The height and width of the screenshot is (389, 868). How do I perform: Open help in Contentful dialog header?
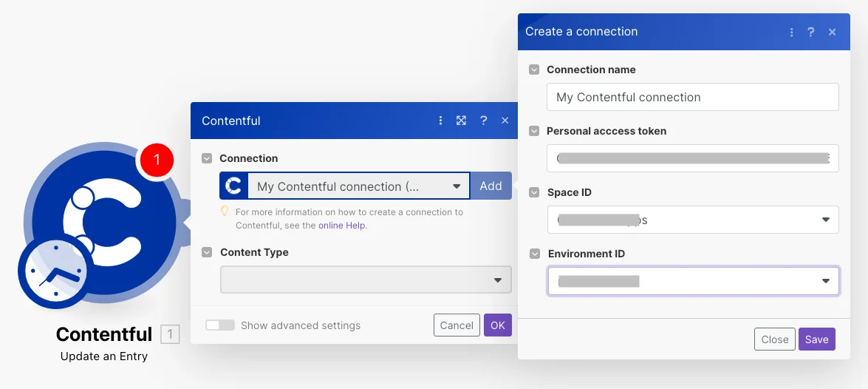(483, 121)
